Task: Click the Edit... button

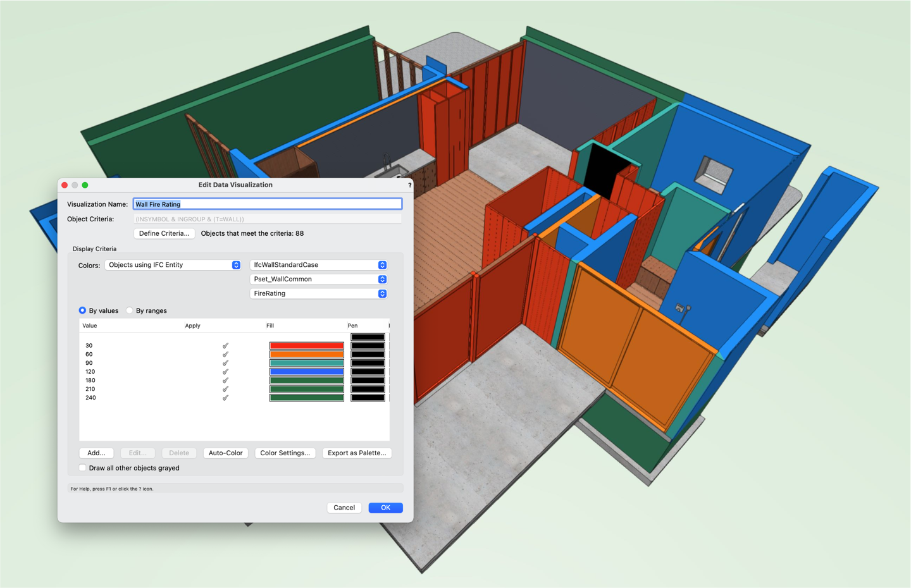Action: [x=137, y=453]
